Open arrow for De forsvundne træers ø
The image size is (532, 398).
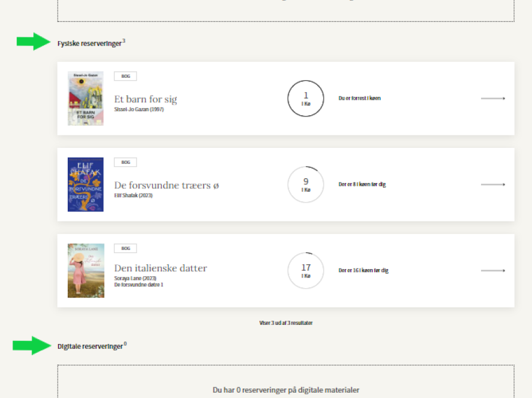tap(493, 185)
